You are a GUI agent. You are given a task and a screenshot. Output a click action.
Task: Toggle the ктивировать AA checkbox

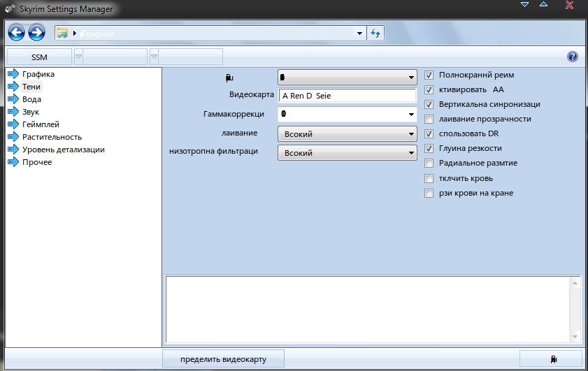(429, 89)
